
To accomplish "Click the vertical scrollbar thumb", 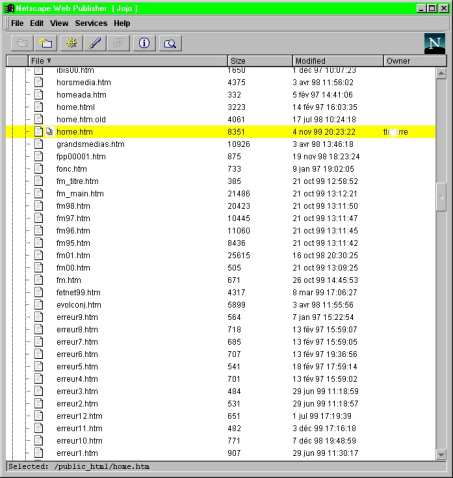I will point(441,197).
